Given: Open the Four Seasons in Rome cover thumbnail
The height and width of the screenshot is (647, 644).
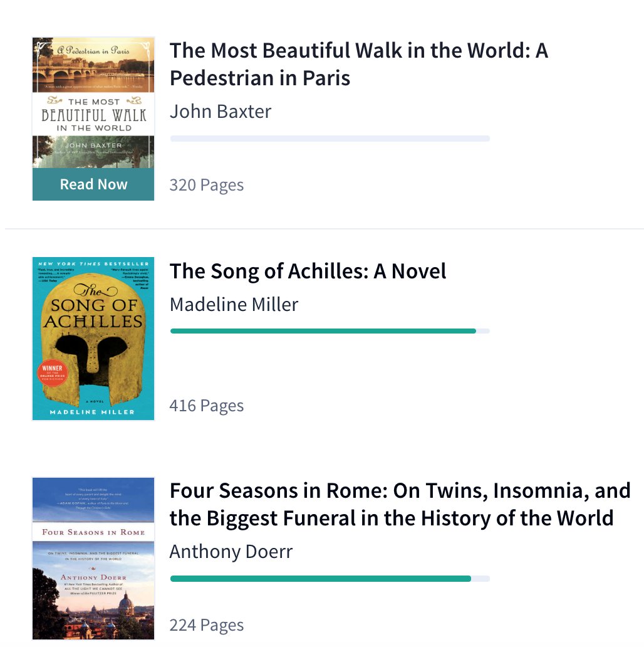Looking at the screenshot, I should pyautogui.click(x=93, y=559).
